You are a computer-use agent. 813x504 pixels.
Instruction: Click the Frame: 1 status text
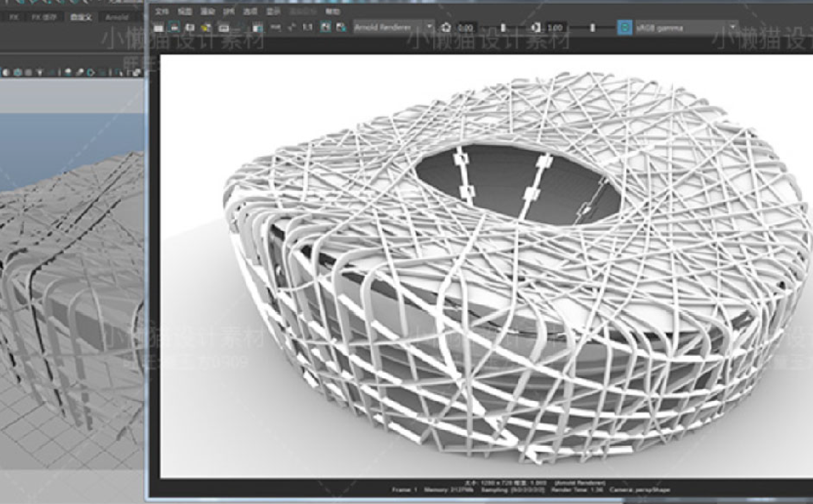(405, 490)
